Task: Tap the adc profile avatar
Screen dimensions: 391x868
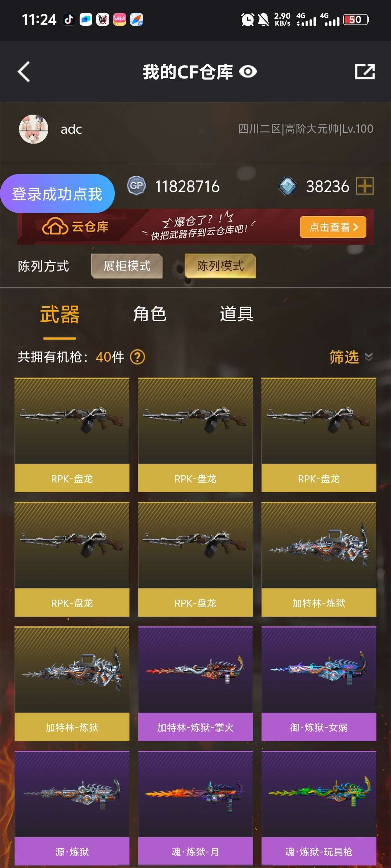Action: pos(34,129)
